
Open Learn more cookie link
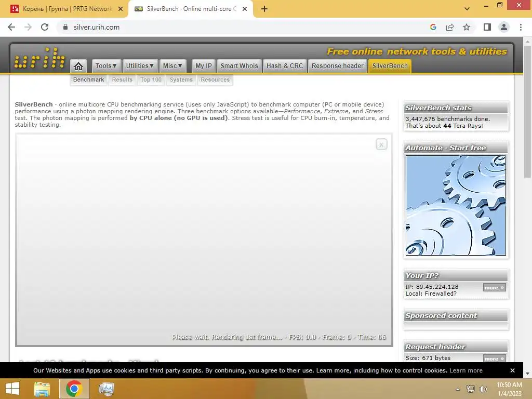click(x=466, y=370)
